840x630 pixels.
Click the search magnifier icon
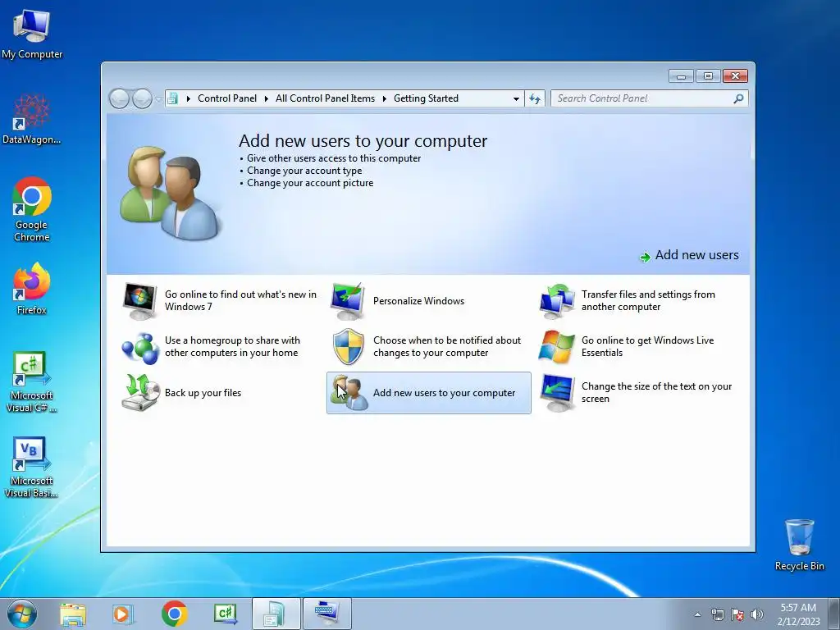coord(738,98)
